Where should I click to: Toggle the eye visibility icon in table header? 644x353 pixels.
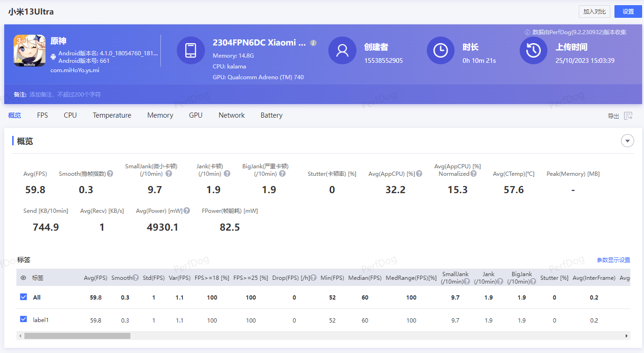pyautogui.click(x=23, y=278)
